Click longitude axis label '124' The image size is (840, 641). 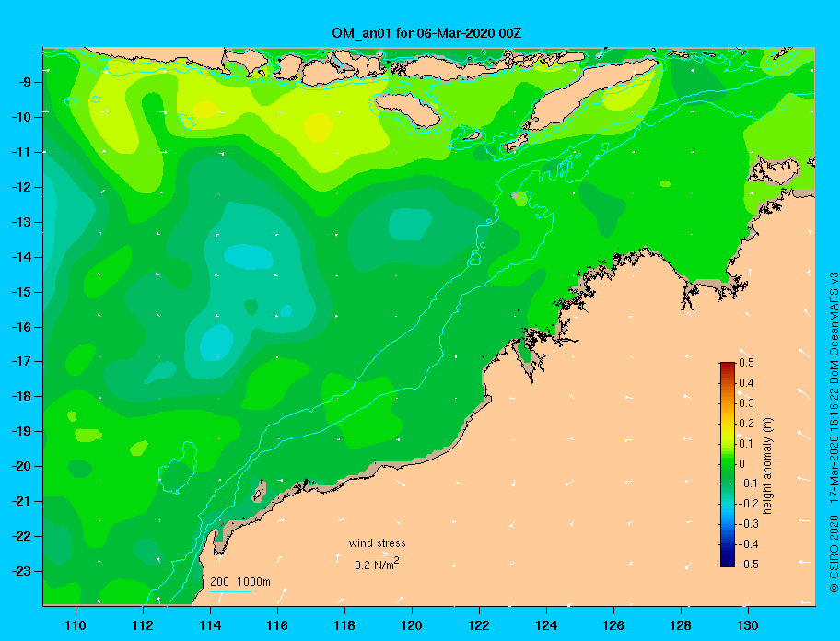point(546,625)
